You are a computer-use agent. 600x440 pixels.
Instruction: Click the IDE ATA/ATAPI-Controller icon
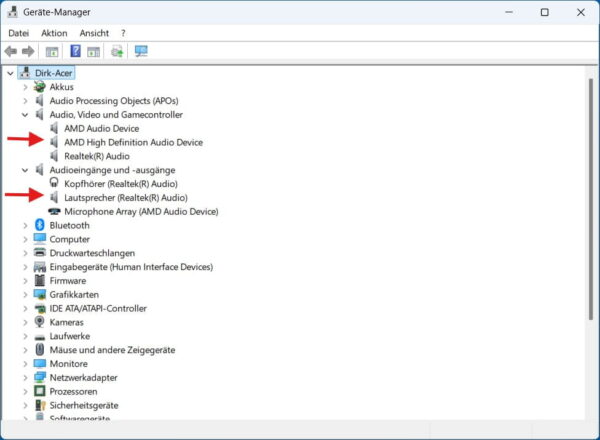tap(39, 308)
